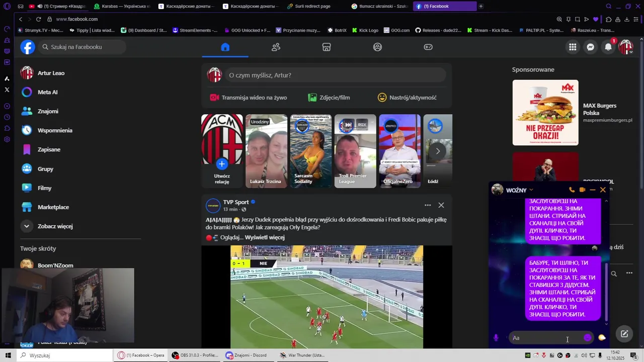The image size is (644, 362).
Task: Select Nastrój/aktywność option
Action: 407,98
